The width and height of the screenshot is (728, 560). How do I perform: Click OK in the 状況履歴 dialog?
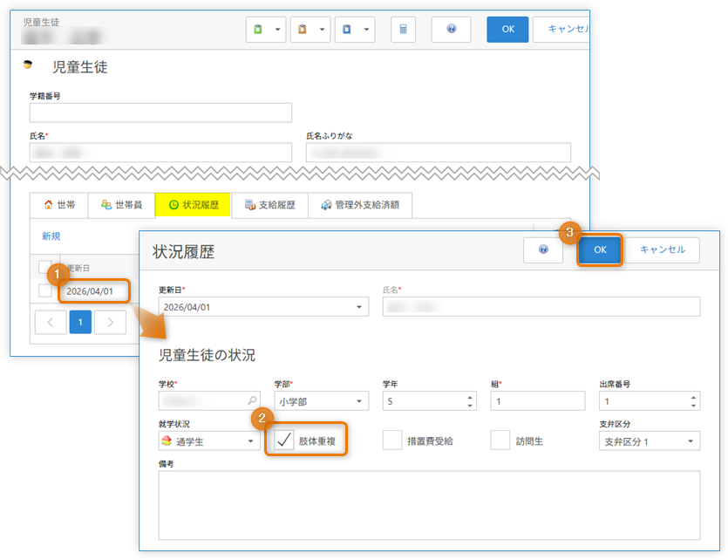600,249
